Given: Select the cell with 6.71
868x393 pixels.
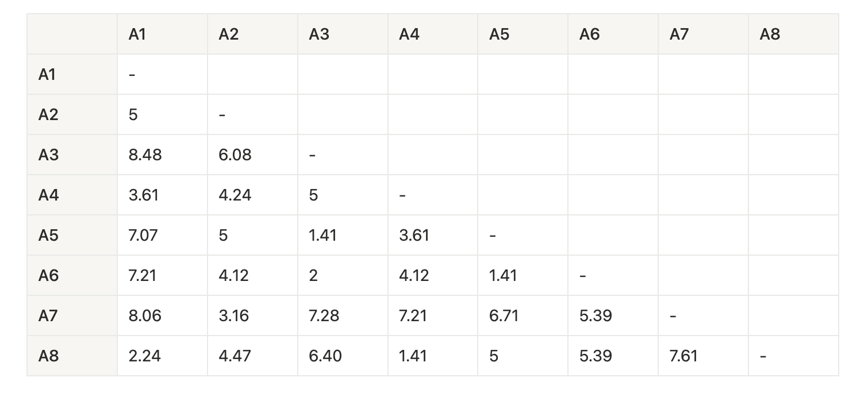Looking at the screenshot, I should [504, 316].
